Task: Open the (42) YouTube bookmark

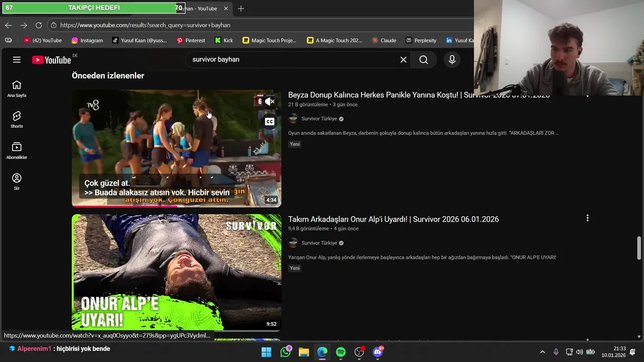Action: coord(43,40)
